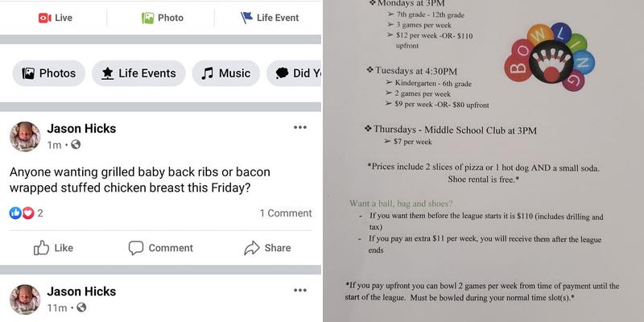Open the 1 Comment link
Image resolution: width=644 pixels, height=322 pixels.
[x=285, y=213]
